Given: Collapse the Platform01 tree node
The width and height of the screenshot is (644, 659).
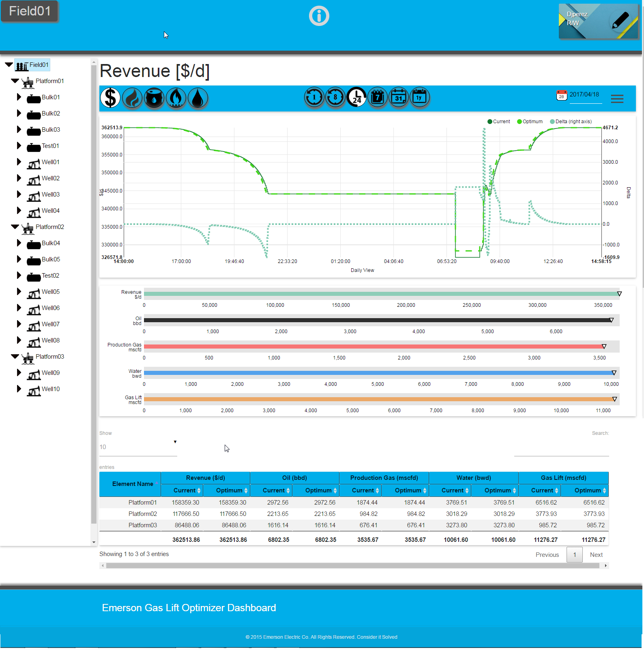Looking at the screenshot, I should click(x=15, y=81).
